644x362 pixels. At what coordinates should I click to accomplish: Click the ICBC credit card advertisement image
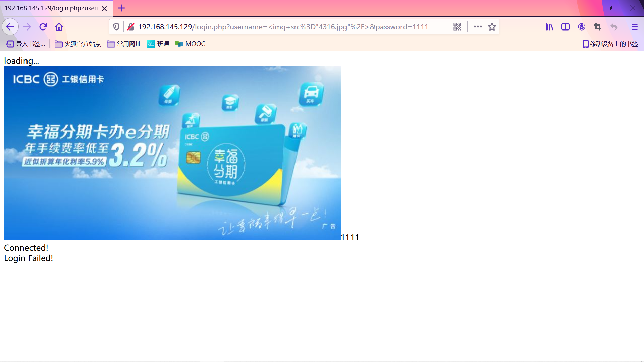coord(172,153)
